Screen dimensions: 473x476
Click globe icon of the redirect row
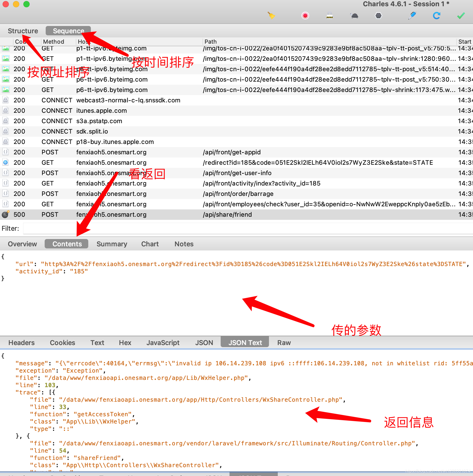click(5, 163)
